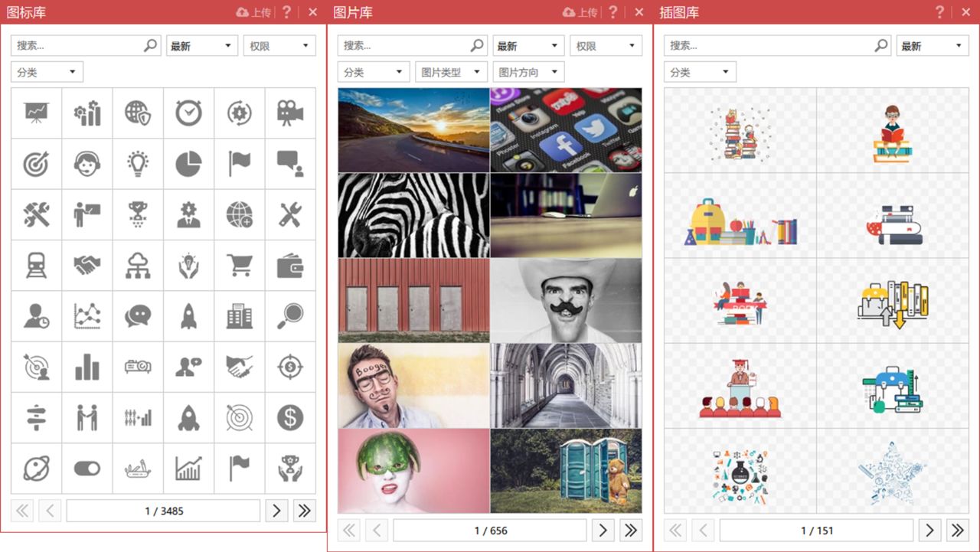Open permission dropdown in icon library
Screen dimensions: 980x552
[x=279, y=46]
